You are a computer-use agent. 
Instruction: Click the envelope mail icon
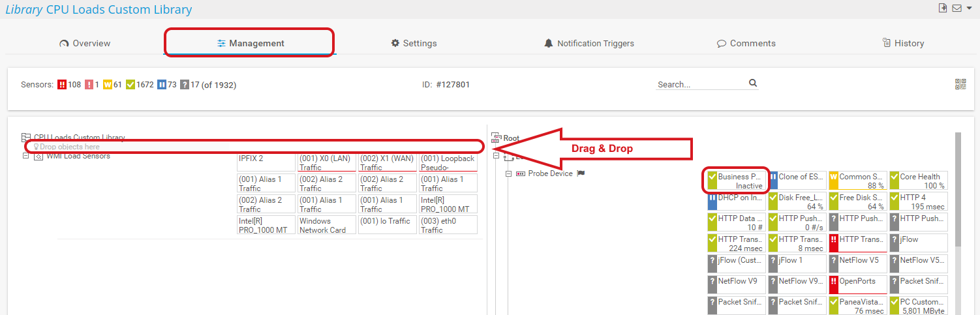(x=957, y=8)
